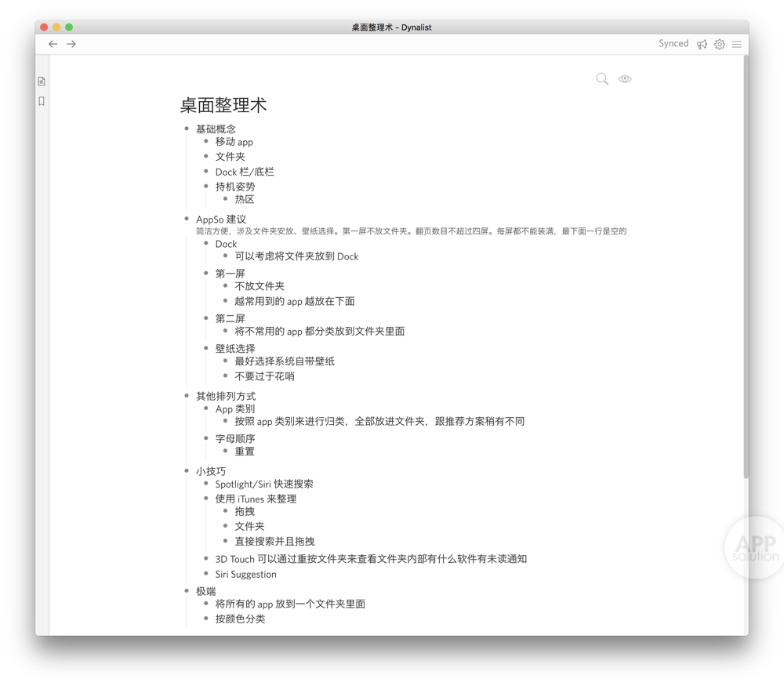Screen dimensions: 784x686
Task: Click the bullet beside 基础概念
Action: (x=187, y=129)
